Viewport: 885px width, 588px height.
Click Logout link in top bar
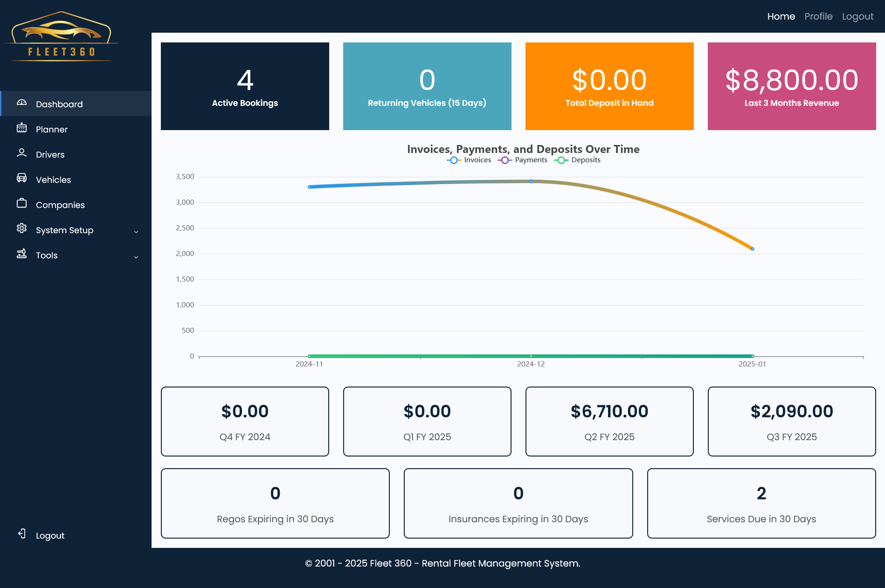pos(857,16)
